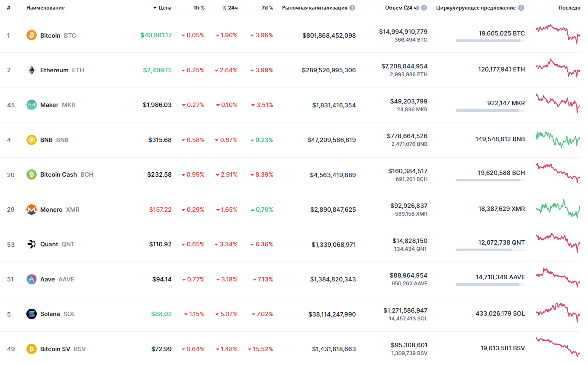Click the Solana logo icon
588x365 pixels.
point(32,314)
